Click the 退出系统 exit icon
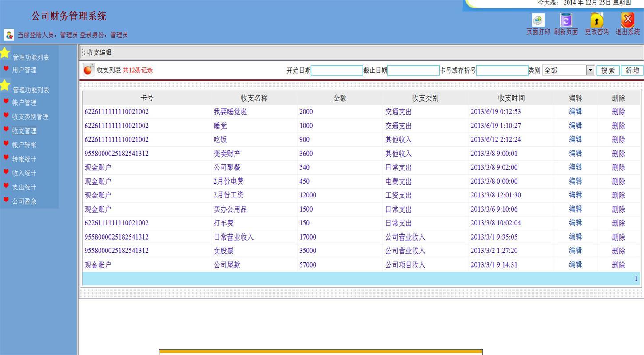Image resolution: width=644 pixels, height=355 pixels. (x=628, y=20)
